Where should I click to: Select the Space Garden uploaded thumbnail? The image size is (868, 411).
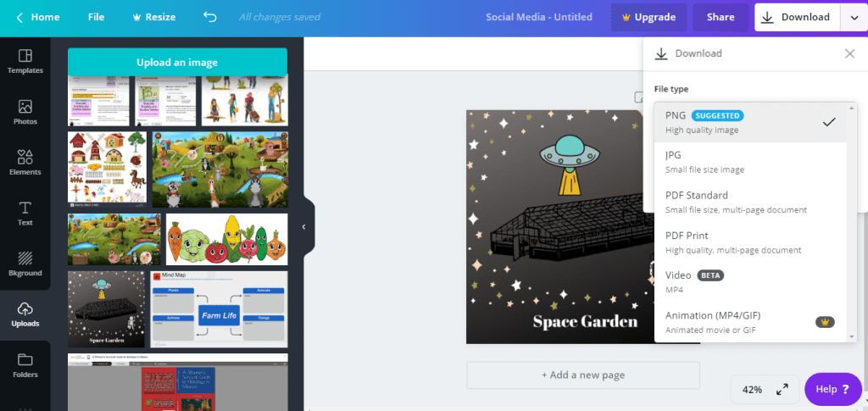107,309
